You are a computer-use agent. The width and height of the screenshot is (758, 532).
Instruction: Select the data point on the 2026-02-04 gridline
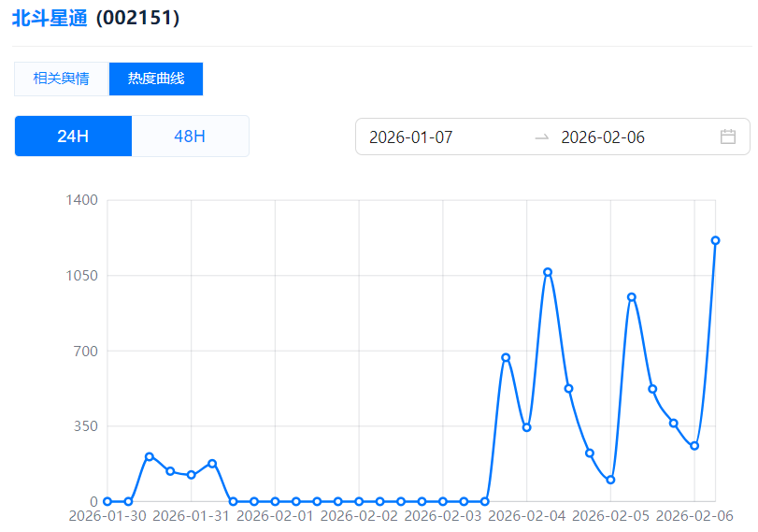(527, 427)
